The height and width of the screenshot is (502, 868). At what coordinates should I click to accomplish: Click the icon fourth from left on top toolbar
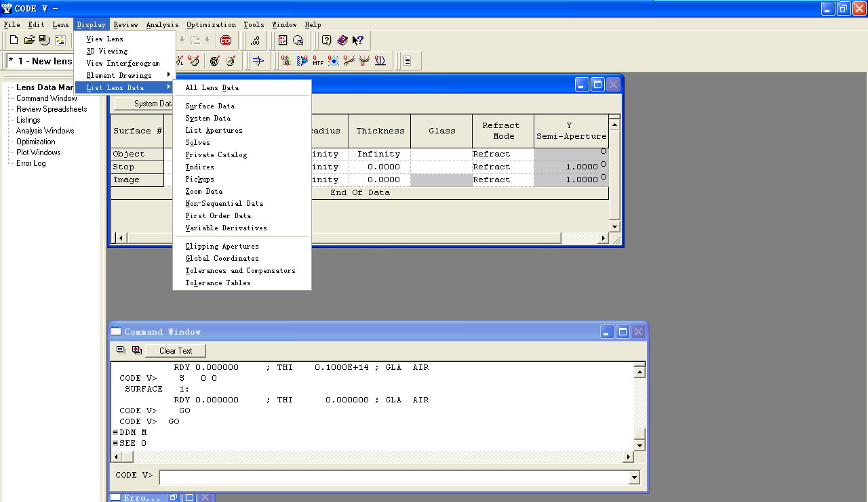click(x=60, y=41)
